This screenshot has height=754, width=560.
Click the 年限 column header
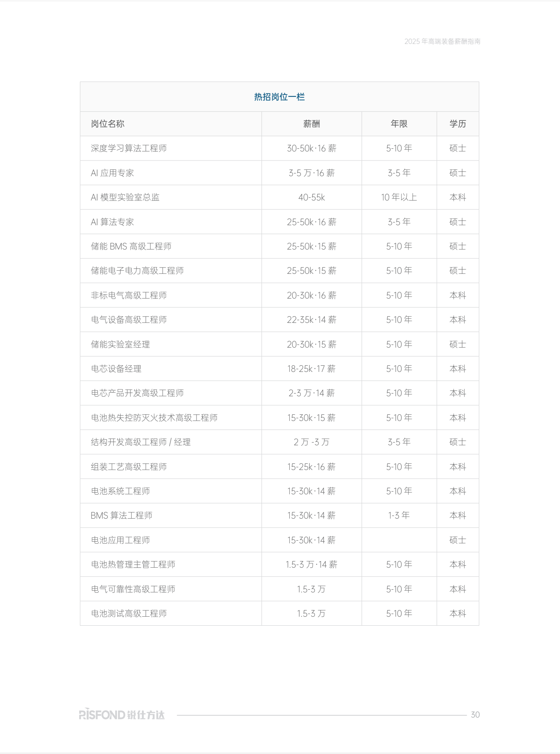tap(399, 124)
